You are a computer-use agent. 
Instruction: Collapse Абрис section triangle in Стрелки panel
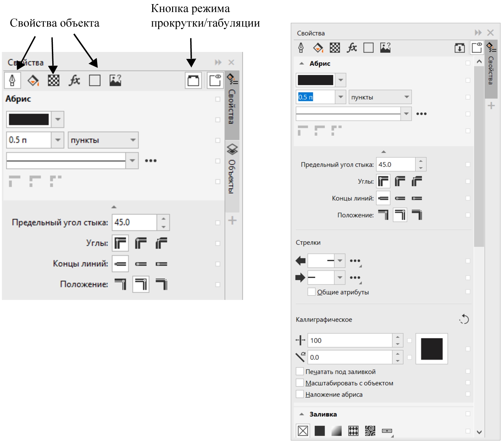[302, 63]
